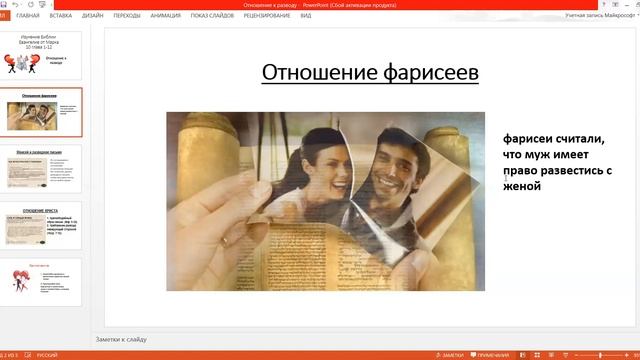Select the ОТНОШЕНИЕ ХРИСТА slide thumbnail
The image size is (640, 360).
pos(41,225)
